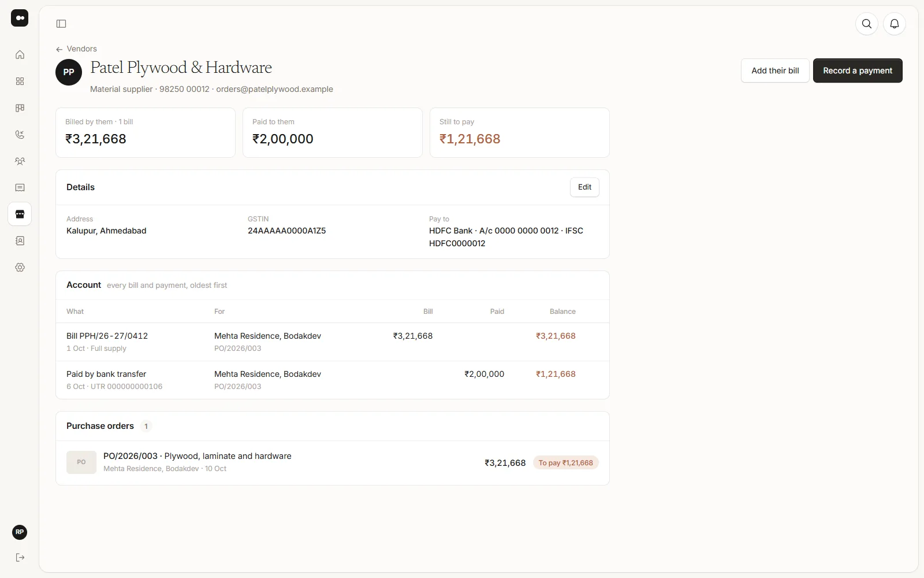The width and height of the screenshot is (924, 578).
Task: Click Edit in Details card
Action: pyautogui.click(x=584, y=187)
